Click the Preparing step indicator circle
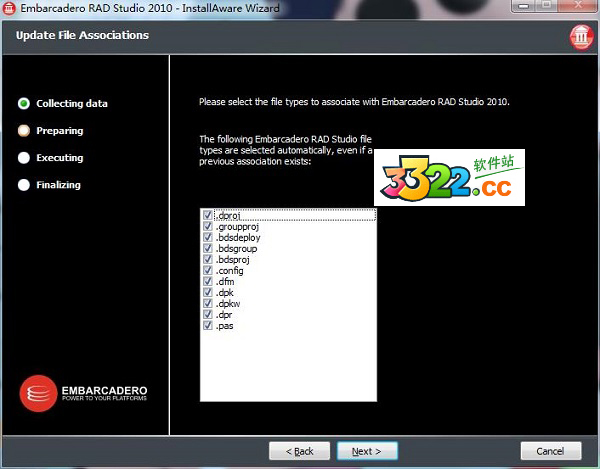 (x=24, y=130)
